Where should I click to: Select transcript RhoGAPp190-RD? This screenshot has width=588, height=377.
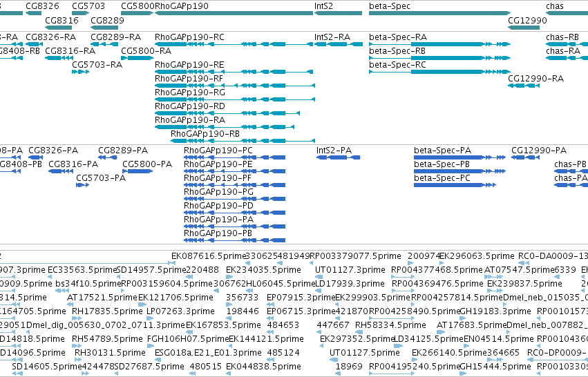coord(190,106)
